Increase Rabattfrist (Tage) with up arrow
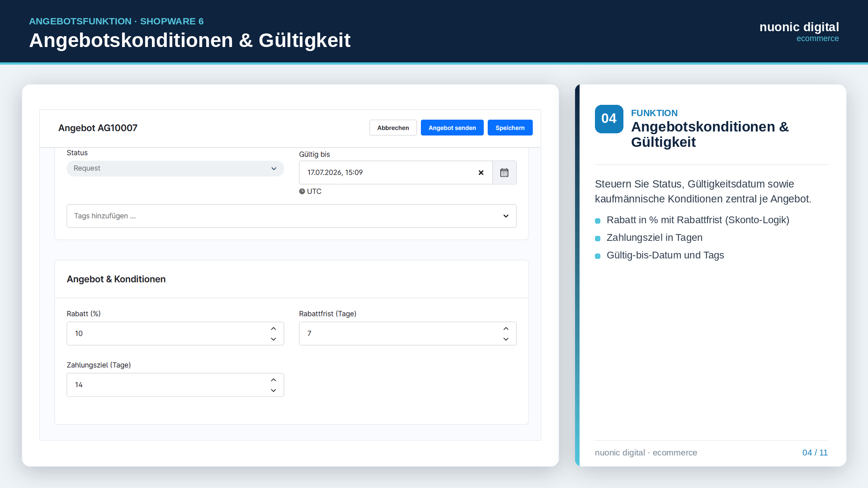Viewport: 868px width, 488px height. (506, 328)
